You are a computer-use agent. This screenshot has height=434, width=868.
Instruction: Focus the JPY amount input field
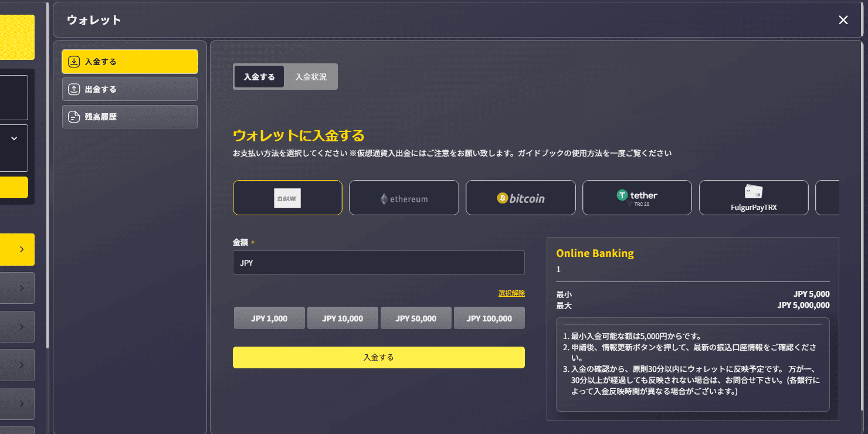pyautogui.click(x=379, y=263)
